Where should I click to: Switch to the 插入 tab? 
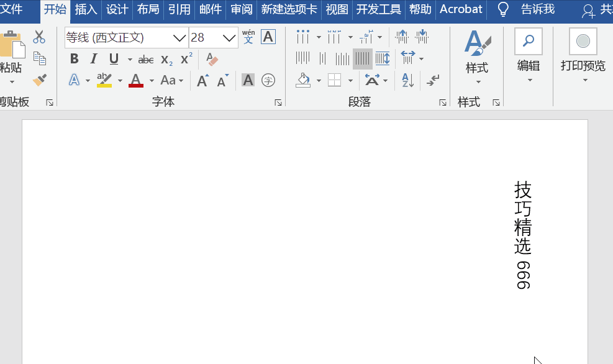coord(86,9)
